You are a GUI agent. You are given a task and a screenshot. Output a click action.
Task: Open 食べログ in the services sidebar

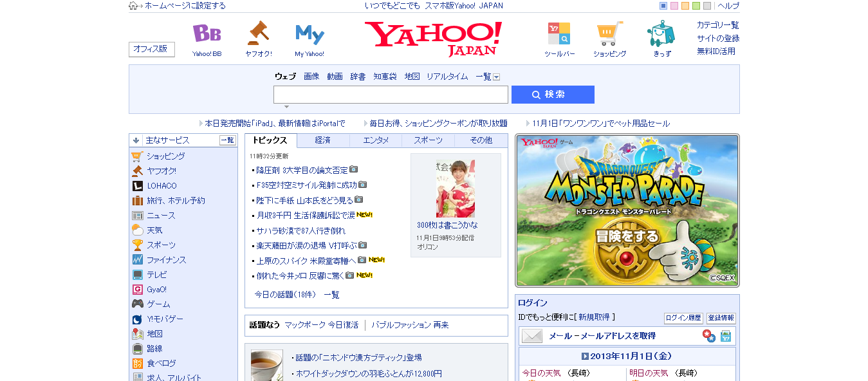161,363
